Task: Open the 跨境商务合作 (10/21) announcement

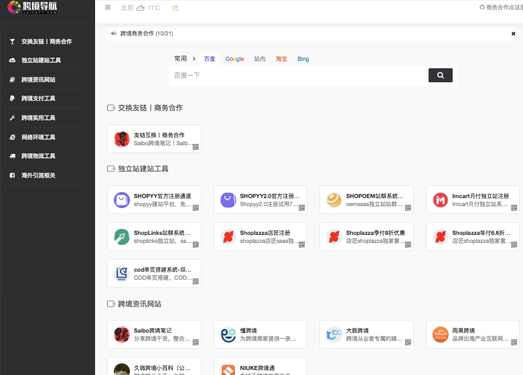Action: (147, 33)
